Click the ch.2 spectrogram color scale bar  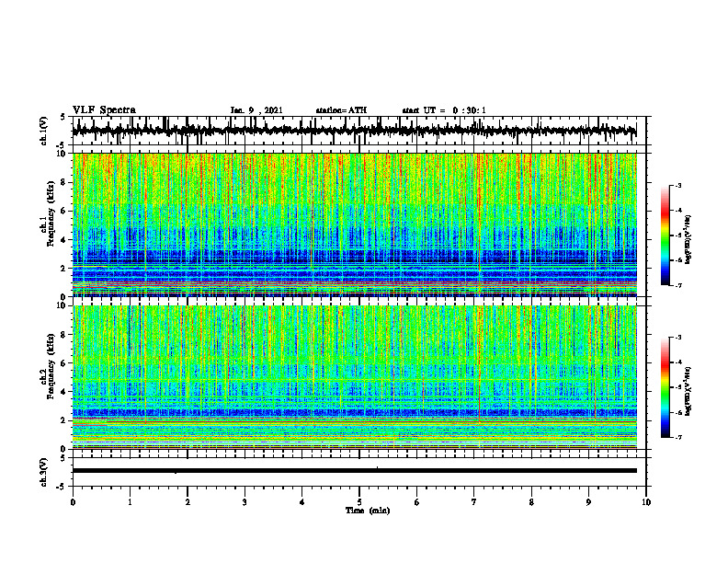pos(665,387)
